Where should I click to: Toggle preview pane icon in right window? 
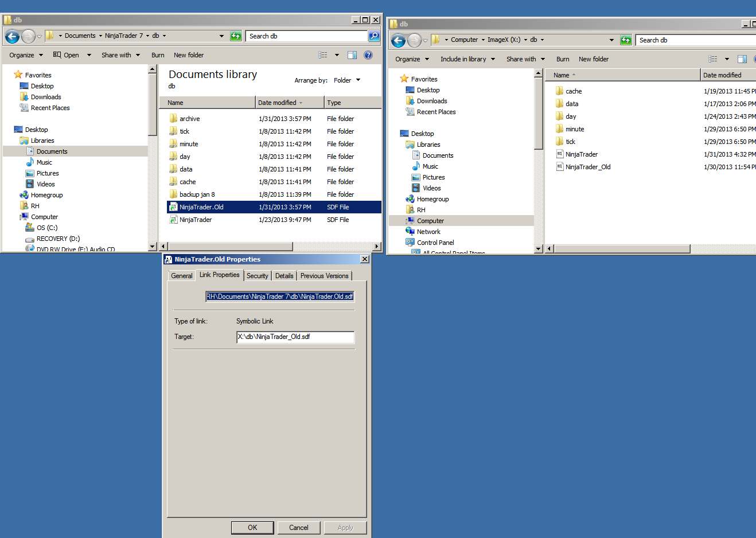742,59
